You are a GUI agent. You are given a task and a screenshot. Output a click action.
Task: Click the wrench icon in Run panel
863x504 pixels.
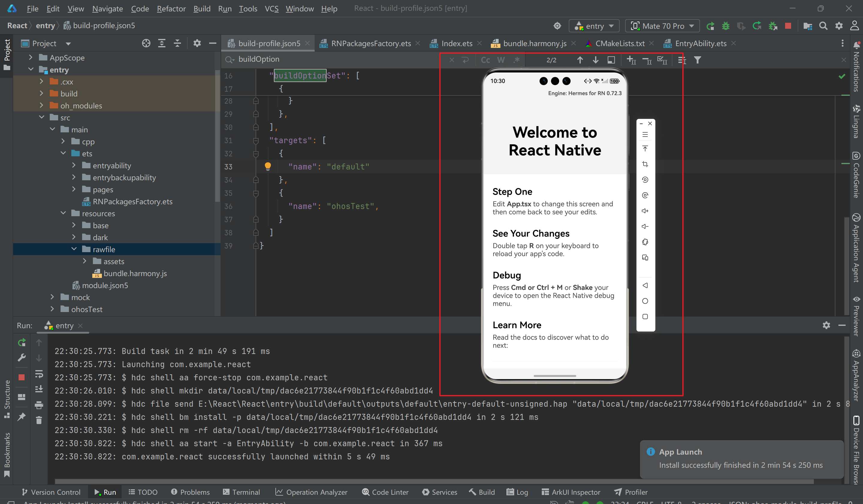(x=22, y=358)
